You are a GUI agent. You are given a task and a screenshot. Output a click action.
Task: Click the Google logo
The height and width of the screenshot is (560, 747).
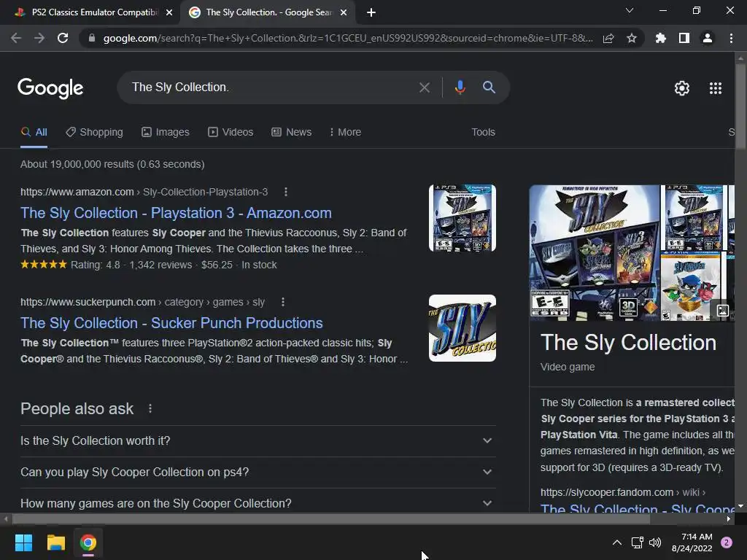click(50, 88)
